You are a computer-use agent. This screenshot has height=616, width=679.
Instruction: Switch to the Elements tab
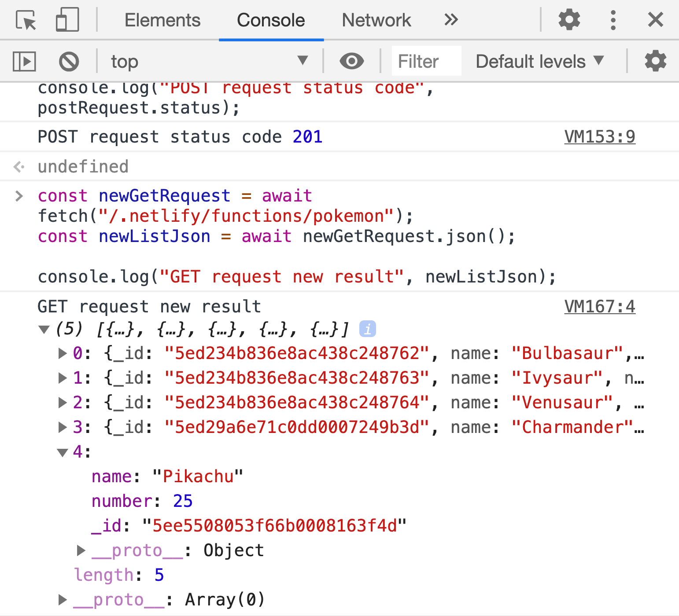162,19
